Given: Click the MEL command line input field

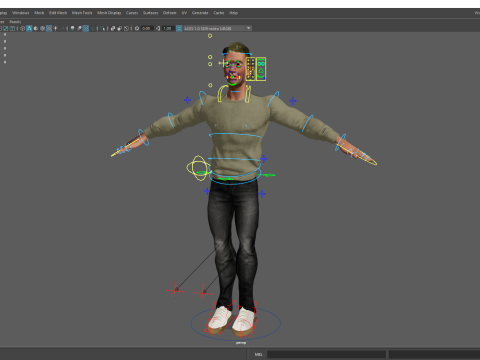Looking at the screenshot, I should click(326, 354).
